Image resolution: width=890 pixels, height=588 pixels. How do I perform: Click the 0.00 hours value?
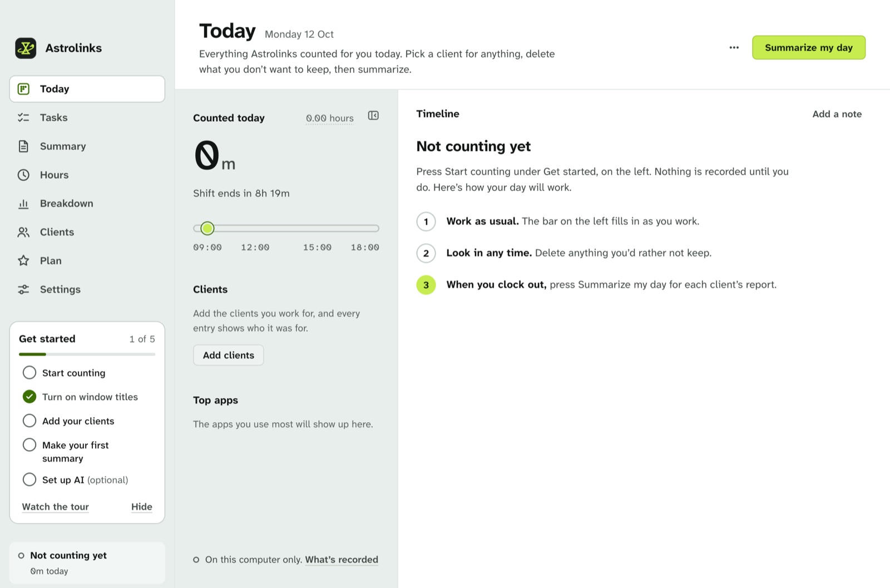point(329,118)
